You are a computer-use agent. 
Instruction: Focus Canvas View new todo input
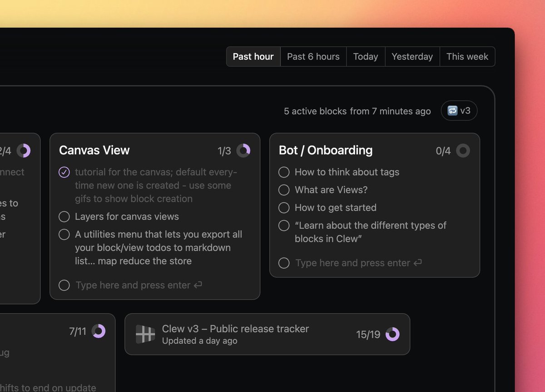(139, 285)
